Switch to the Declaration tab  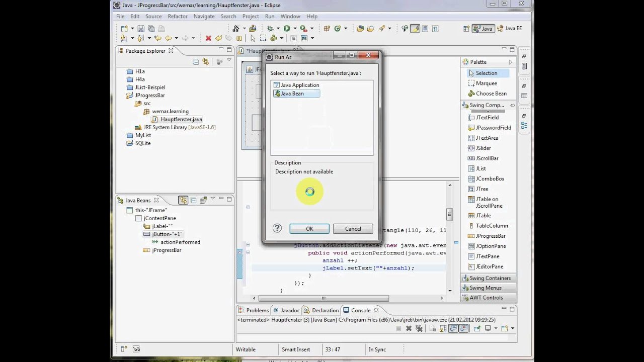coord(321,310)
